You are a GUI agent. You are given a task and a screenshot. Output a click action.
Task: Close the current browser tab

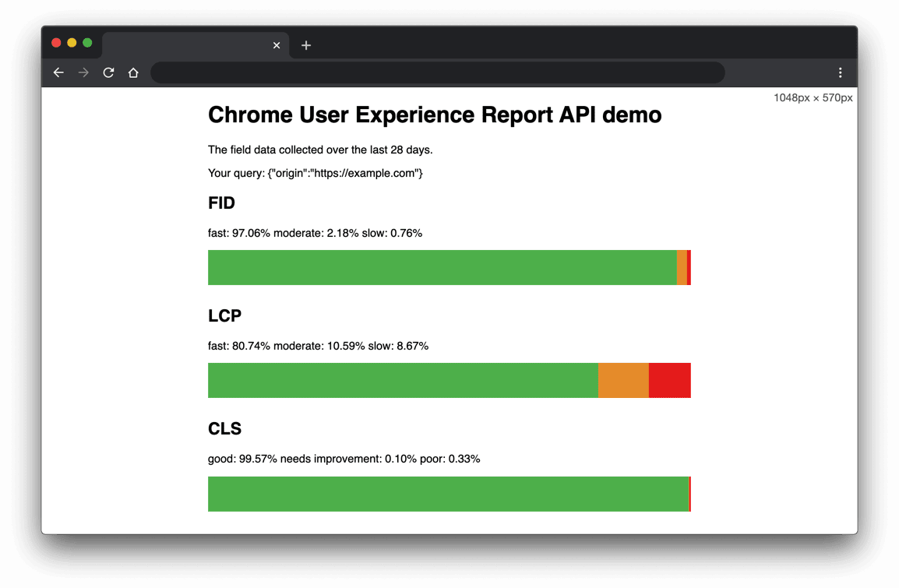tap(277, 45)
